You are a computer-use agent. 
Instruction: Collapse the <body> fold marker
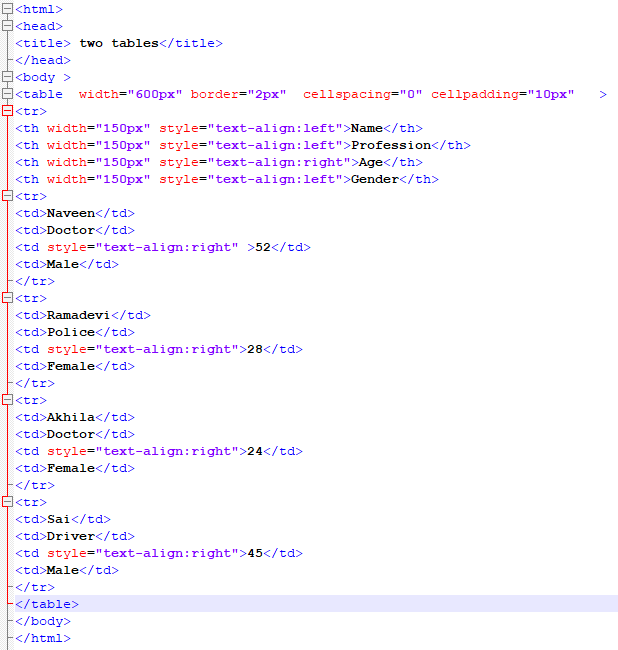[x=7, y=76]
